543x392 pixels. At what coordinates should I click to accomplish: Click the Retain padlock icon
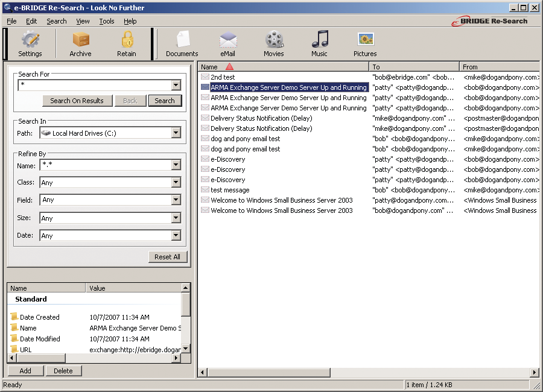tap(127, 40)
